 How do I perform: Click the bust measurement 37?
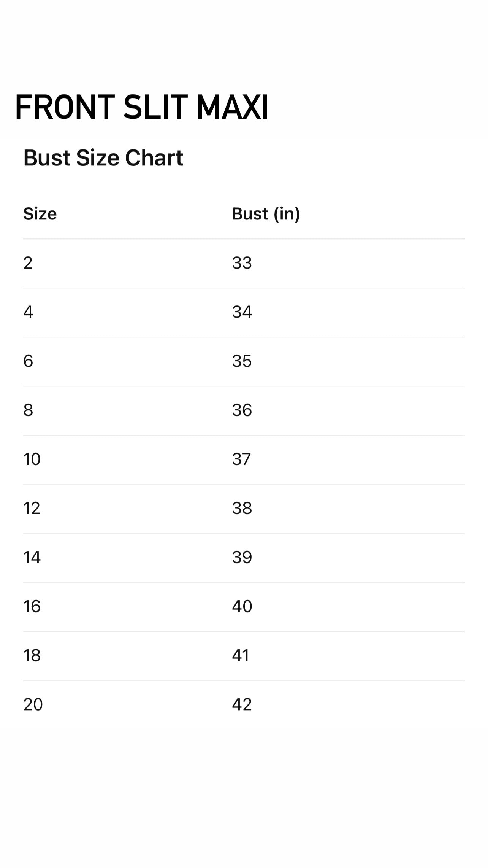pos(241,459)
